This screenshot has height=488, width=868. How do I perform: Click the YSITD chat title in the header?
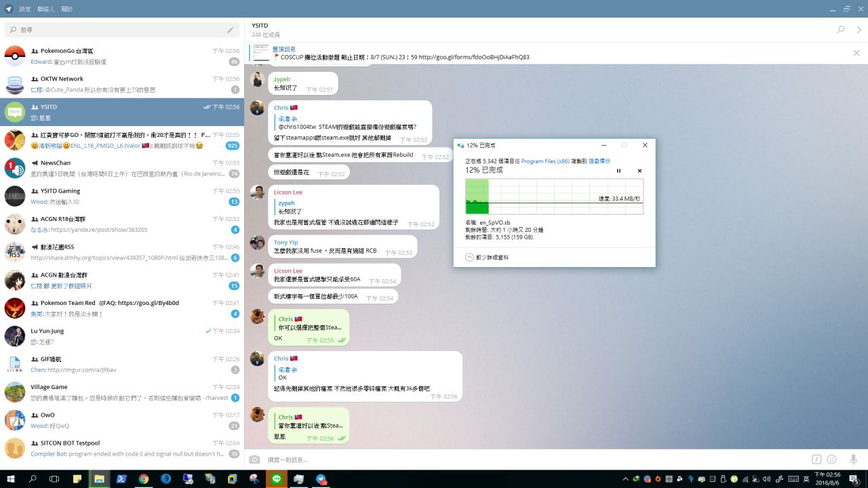pos(260,26)
